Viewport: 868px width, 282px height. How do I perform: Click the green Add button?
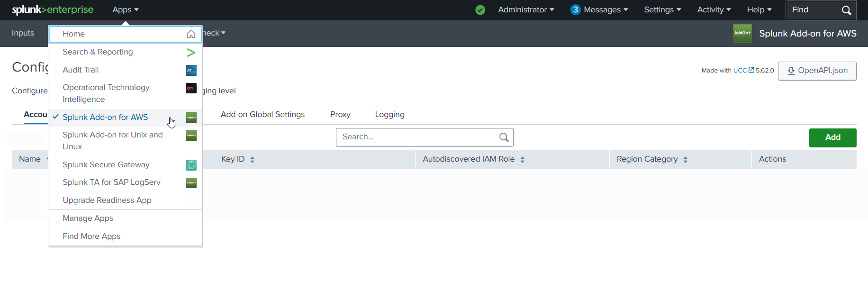[832, 137]
